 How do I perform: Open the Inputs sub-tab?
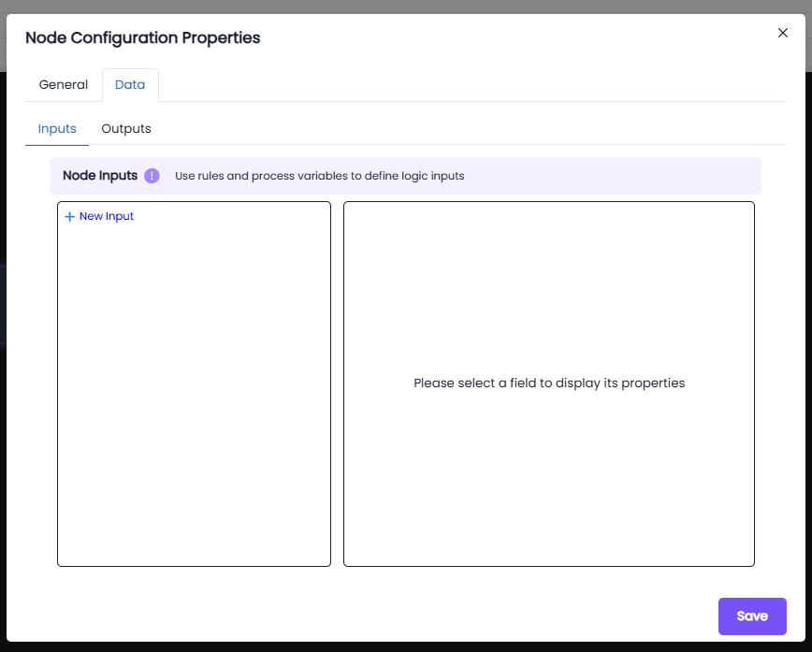point(57,128)
